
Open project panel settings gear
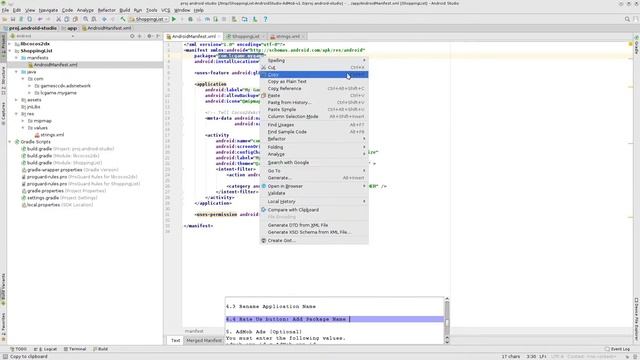click(149, 36)
